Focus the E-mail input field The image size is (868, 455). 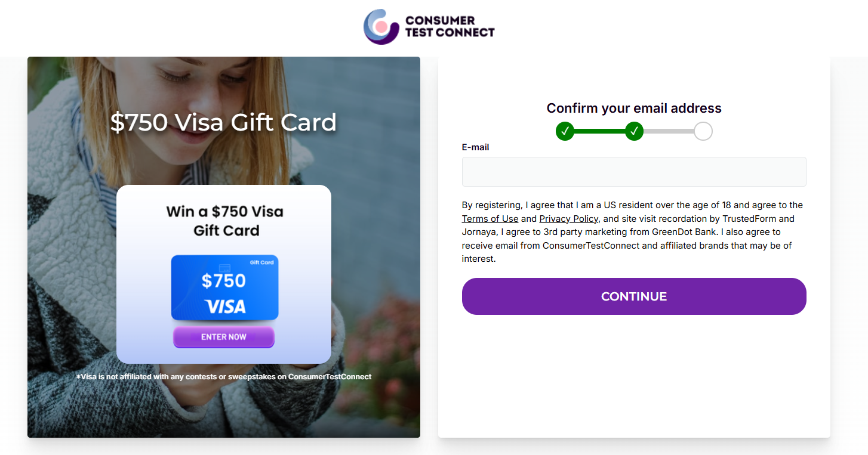pos(634,172)
